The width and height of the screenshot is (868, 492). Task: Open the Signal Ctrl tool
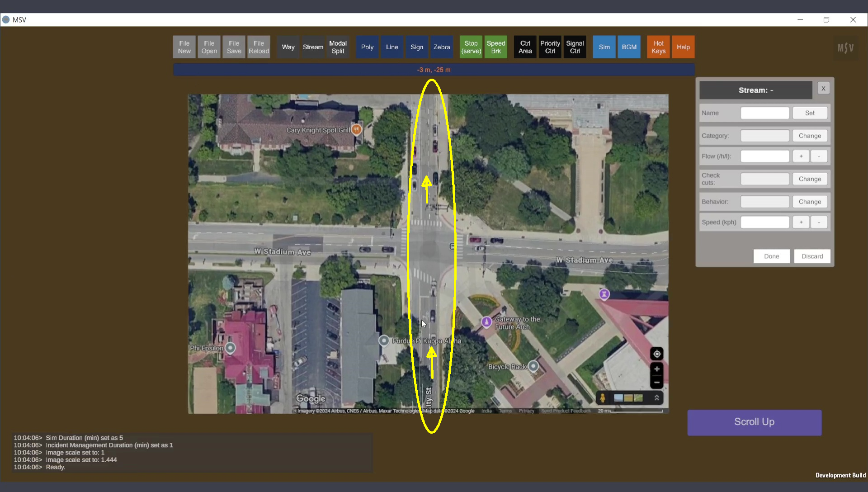click(575, 47)
